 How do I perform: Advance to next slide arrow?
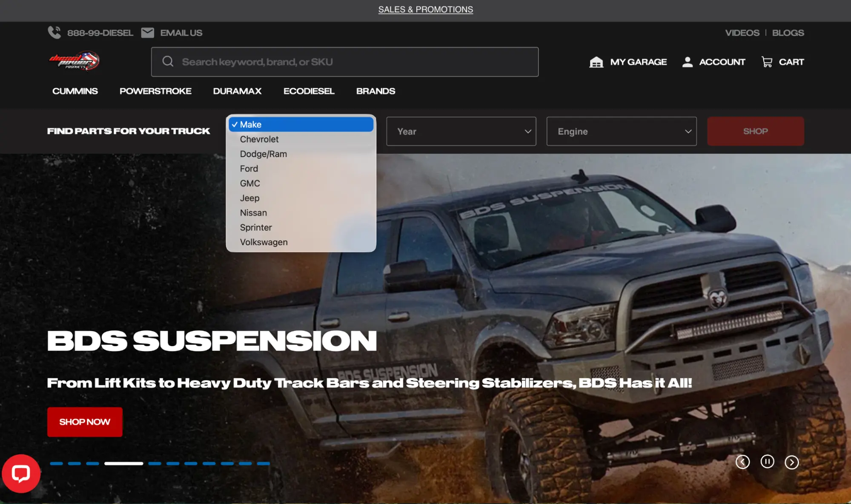point(791,462)
